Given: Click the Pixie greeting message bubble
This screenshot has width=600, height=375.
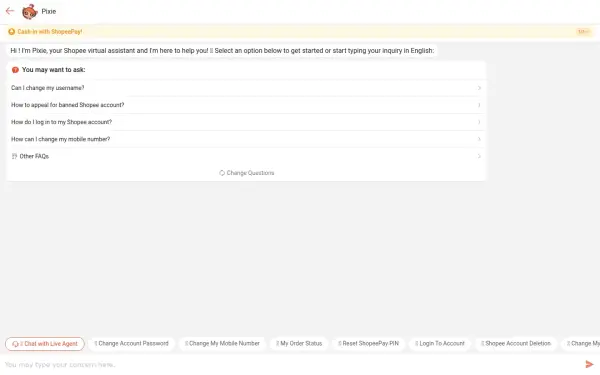Looking at the screenshot, I should pyautogui.click(x=222, y=51).
